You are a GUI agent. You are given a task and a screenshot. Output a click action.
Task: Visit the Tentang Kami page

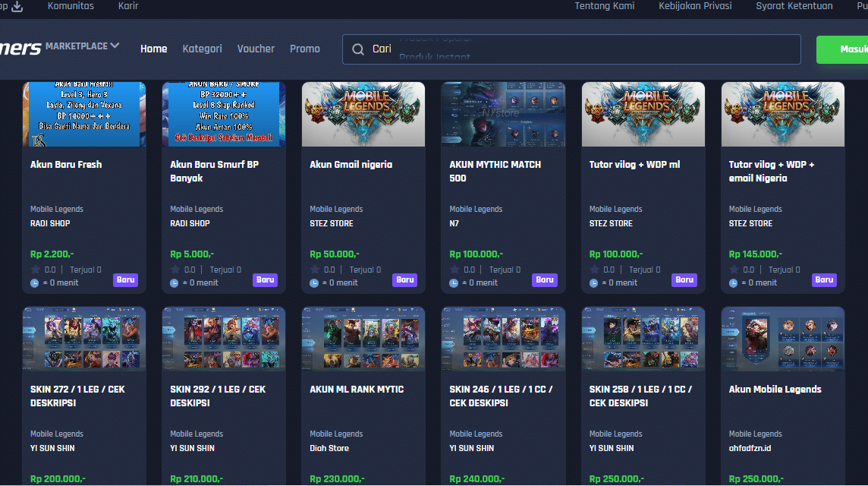point(605,6)
